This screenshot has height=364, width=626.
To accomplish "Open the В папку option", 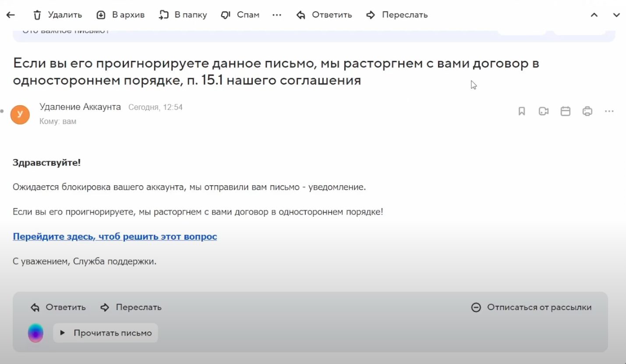I will 183,15.
